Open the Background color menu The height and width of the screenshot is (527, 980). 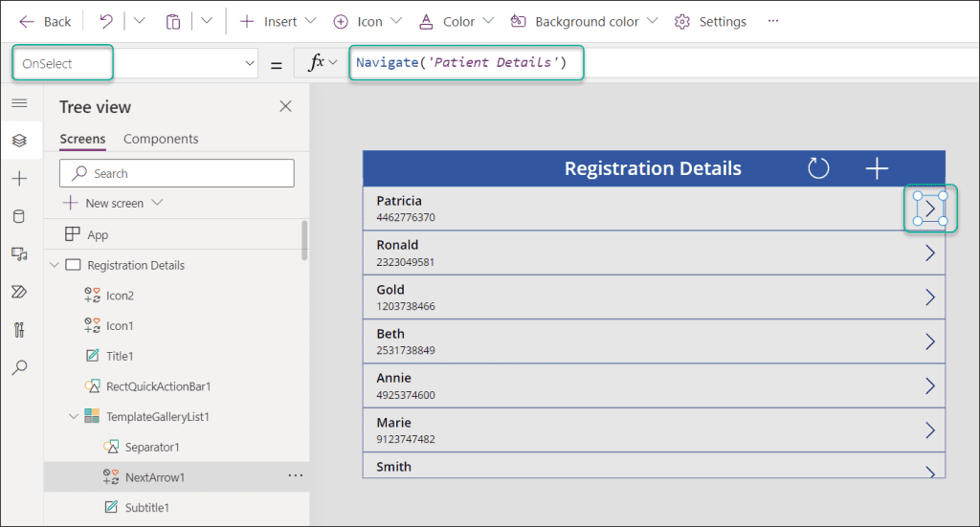click(x=584, y=22)
